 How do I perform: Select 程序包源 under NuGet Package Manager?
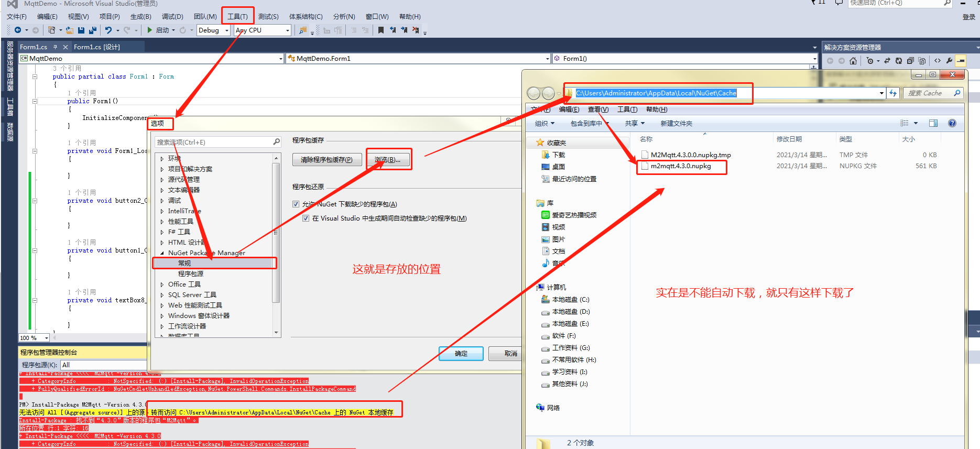(x=191, y=274)
